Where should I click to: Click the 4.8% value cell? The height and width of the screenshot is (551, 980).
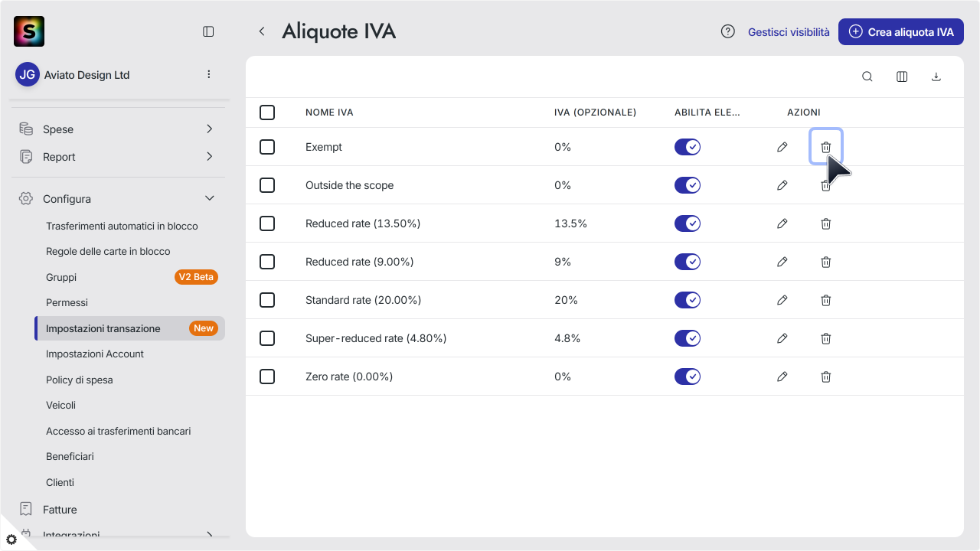click(567, 338)
